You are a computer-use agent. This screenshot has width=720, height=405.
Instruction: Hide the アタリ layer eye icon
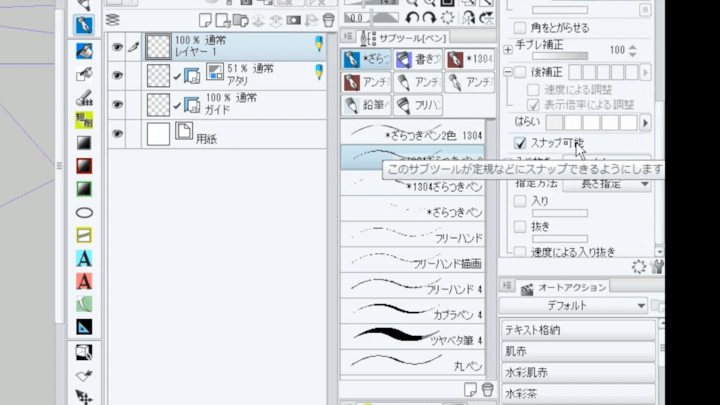[x=118, y=75]
